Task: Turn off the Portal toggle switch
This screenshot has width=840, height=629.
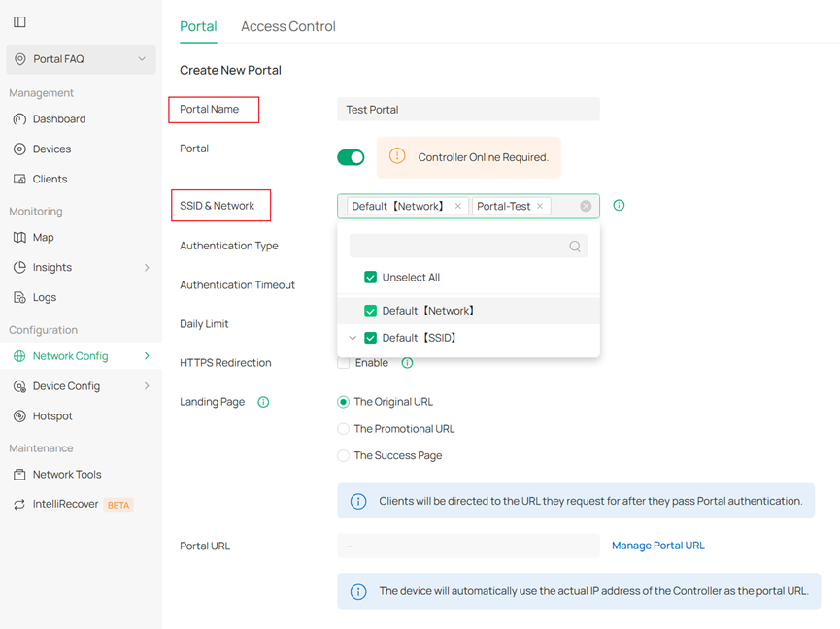Action: 351,157
